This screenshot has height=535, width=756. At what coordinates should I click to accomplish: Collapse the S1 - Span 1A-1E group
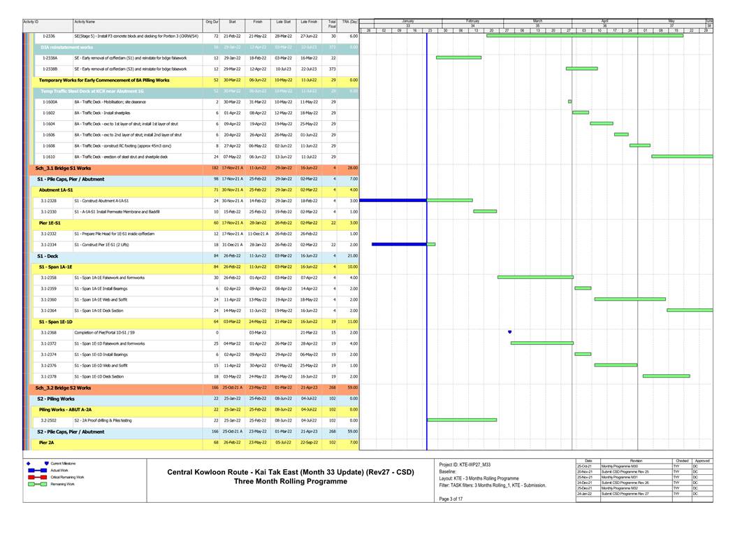(x=55, y=266)
